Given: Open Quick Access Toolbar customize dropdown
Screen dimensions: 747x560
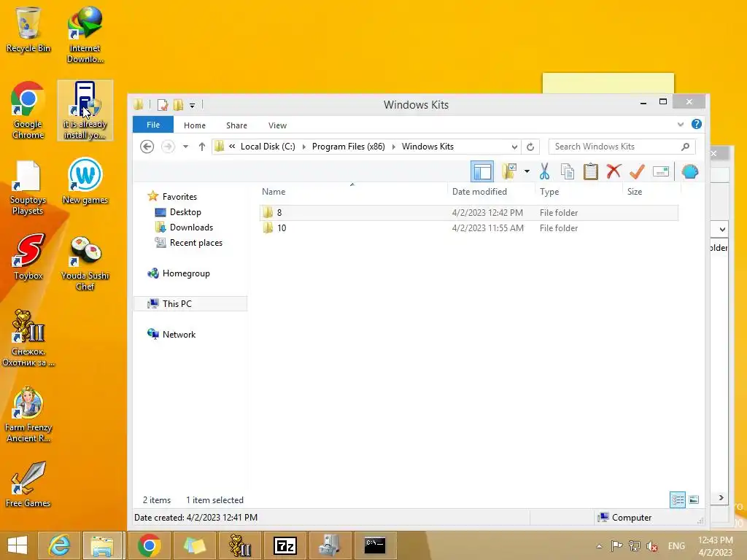Looking at the screenshot, I should pos(192,105).
